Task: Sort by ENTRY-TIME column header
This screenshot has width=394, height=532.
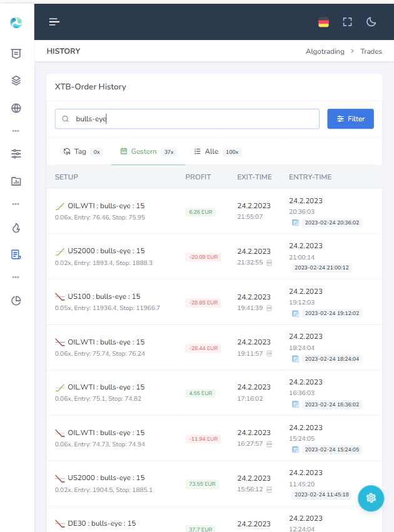Action: click(x=310, y=177)
